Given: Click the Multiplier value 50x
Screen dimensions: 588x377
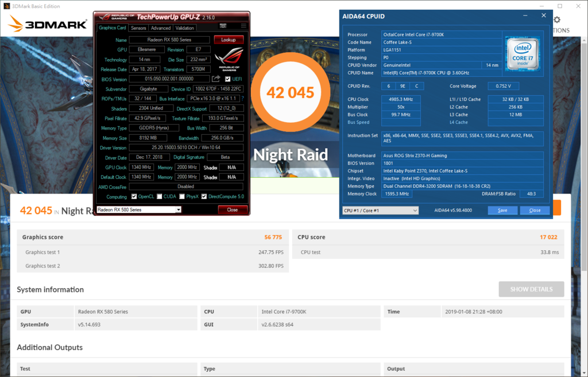Looking at the screenshot, I should (x=401, y=107).
